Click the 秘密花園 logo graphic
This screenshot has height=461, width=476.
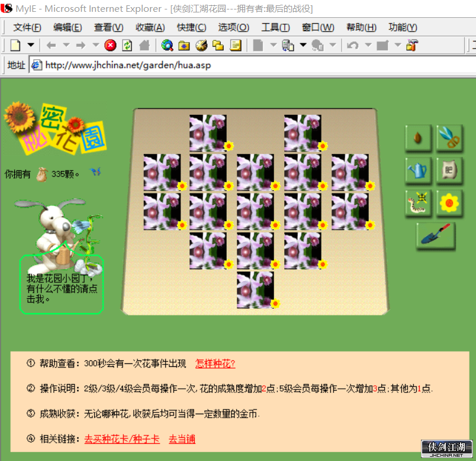[55, 128]
